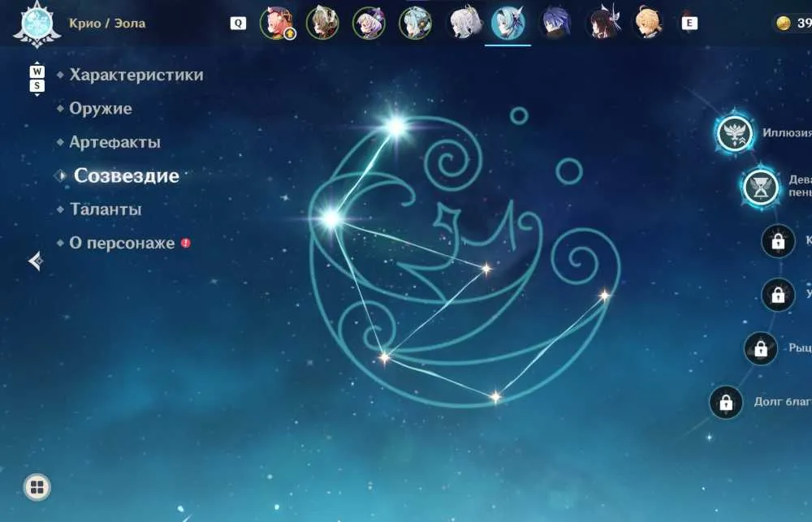The image size is (812, 522).
Task: Click the Иллюзия constellation label
Action: click(x=787, y=133)
